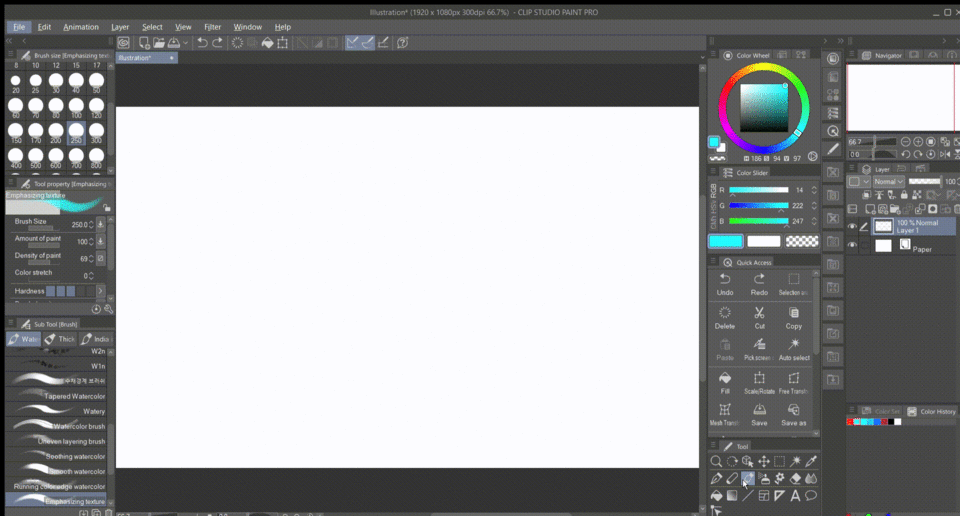This screenshot has width=960, height=516.
Task: Toggle Lock layer padlock icon
Action: [x=904, y=195]
